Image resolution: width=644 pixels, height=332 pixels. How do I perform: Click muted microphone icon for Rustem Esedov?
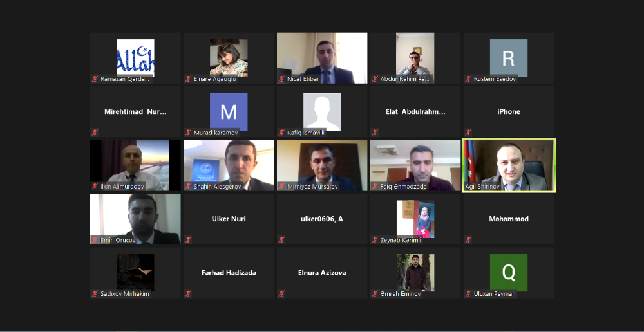click(x=468, y=79)
